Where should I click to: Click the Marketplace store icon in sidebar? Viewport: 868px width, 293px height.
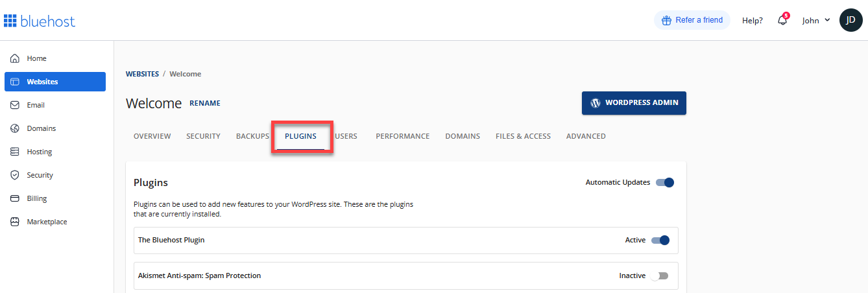tap(15, 222)
